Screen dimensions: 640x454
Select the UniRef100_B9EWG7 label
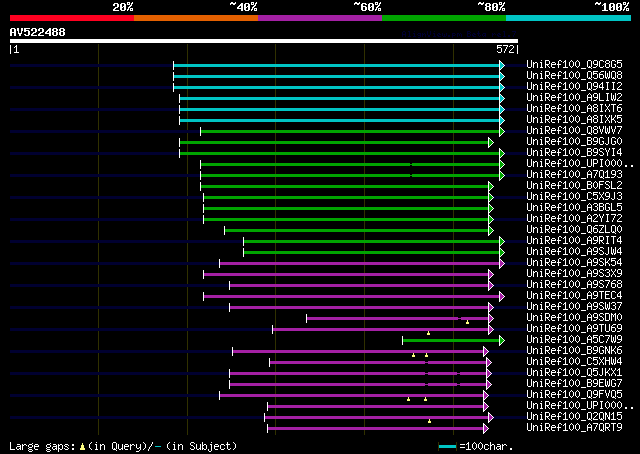[x=574, y=384]
